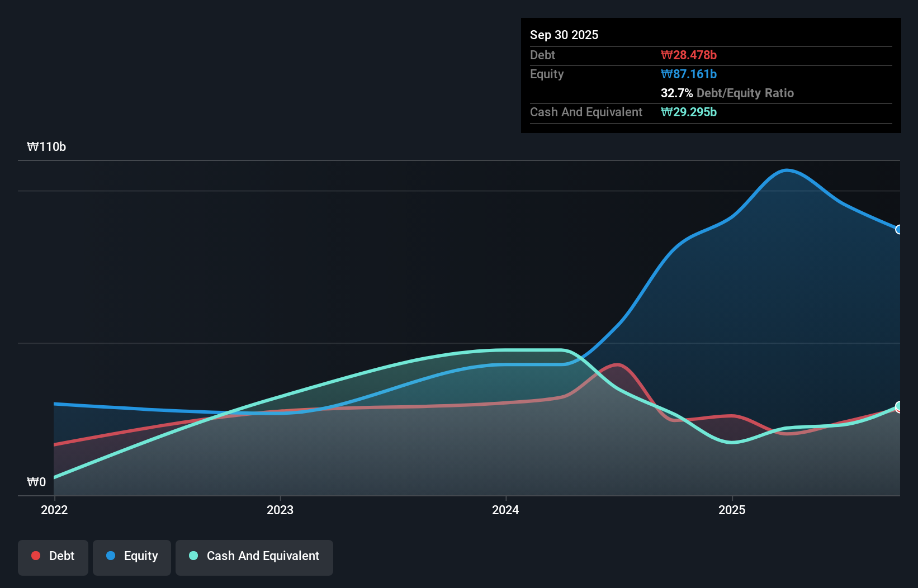Select the 2025 axis label
Screen dimensions: 918x588
point(732,510)
